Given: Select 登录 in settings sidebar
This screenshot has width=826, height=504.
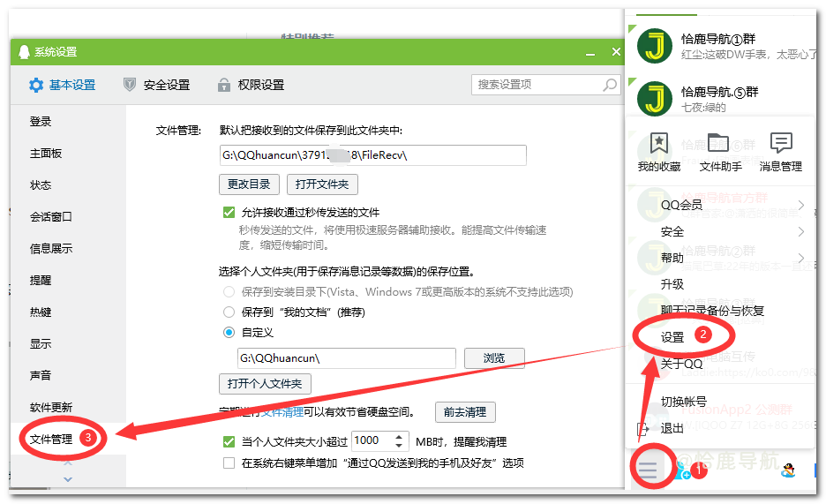Looking at the screenshot, I should (41, 122).
